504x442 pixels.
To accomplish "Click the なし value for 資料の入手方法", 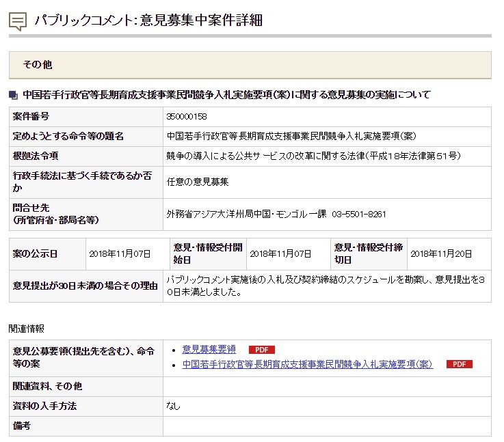I will tap(174, 406).
